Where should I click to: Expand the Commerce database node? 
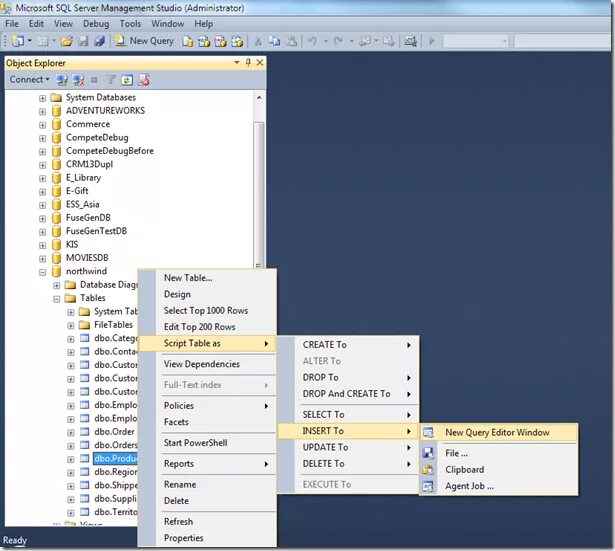coord(42,125)
